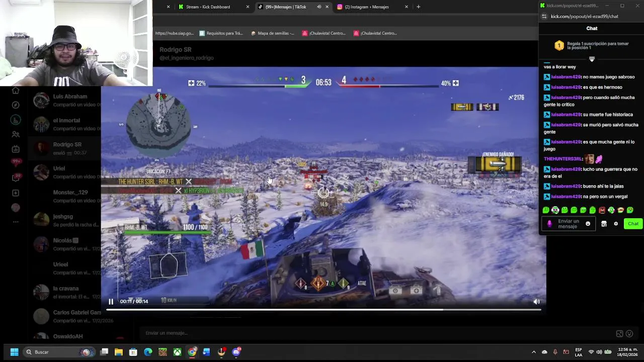Click Kick popout site info icon
Image resolution: width=644 pixels, height=362 pixels.
[544, 17]
